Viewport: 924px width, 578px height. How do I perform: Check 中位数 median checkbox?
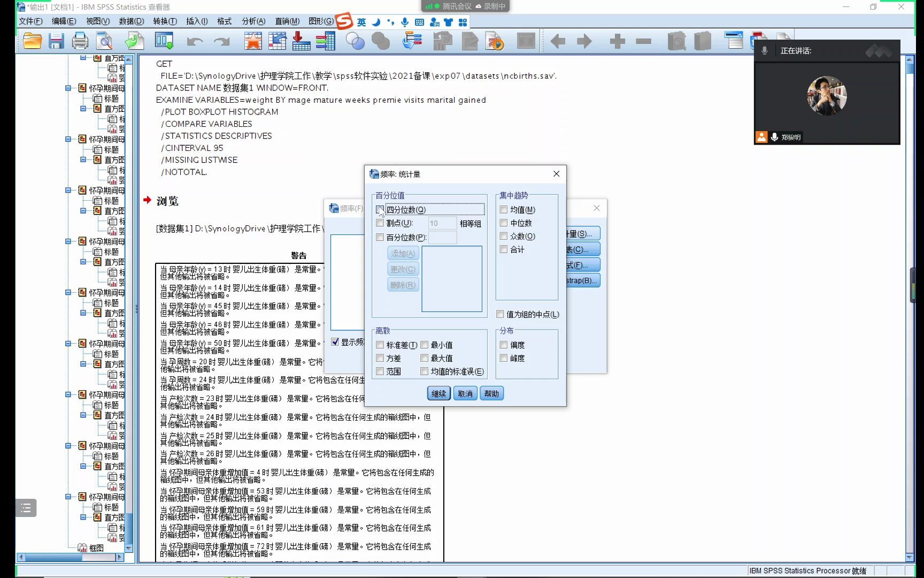point(503,223)
